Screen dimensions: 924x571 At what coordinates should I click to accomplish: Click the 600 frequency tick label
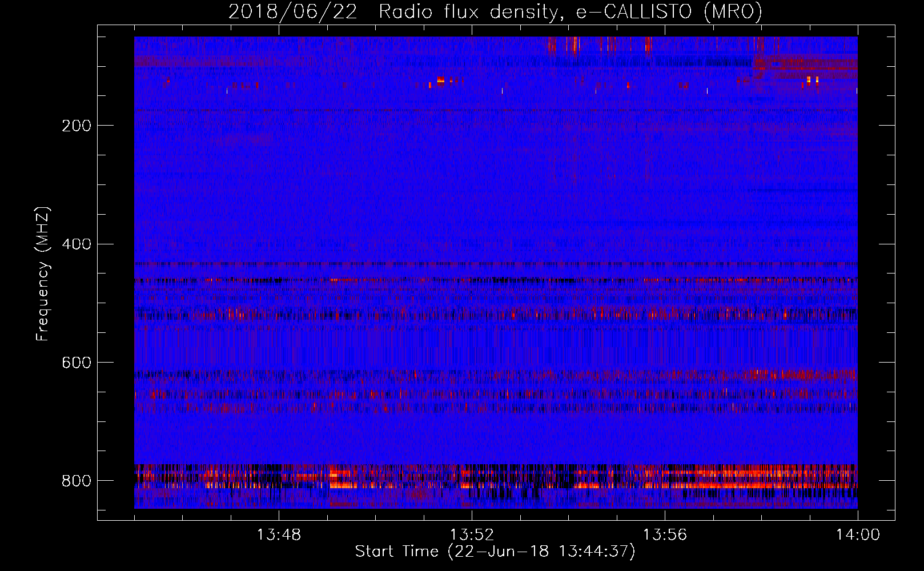click(77, 363)
